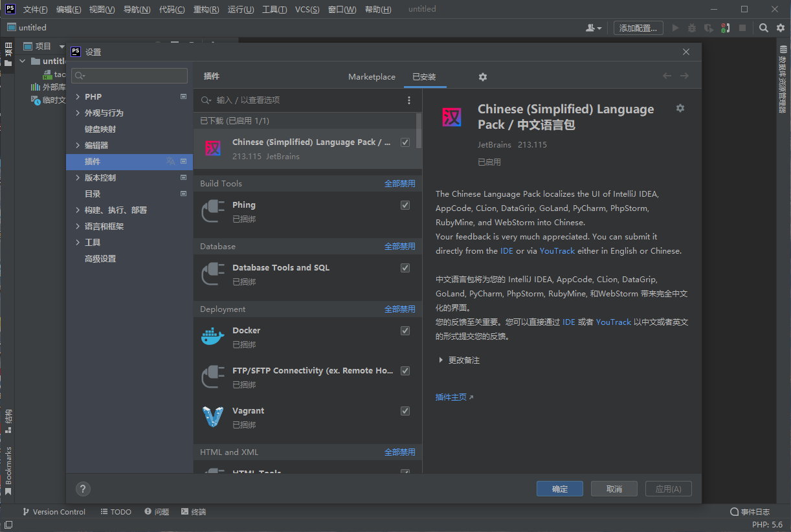Screen dimensions: 791x532
Task: Click the help question mark button
Action: coord(83,489)
